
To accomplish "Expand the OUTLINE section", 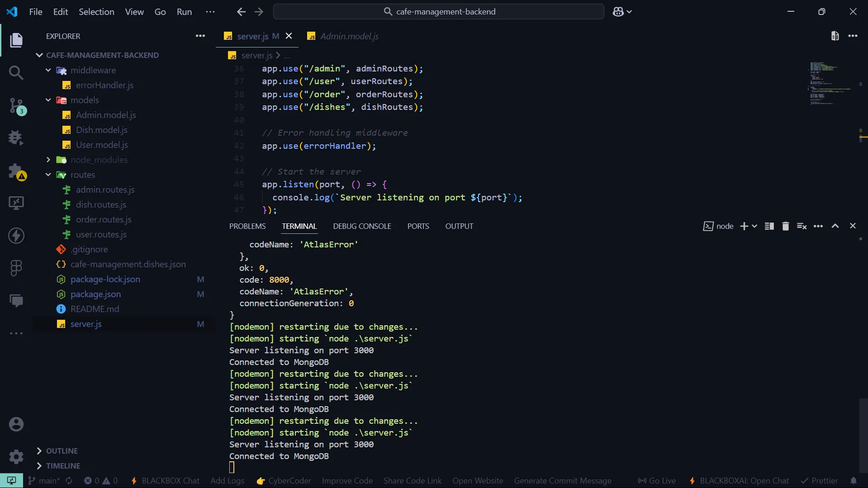I will pyautogui.click(x=62, y=451).
